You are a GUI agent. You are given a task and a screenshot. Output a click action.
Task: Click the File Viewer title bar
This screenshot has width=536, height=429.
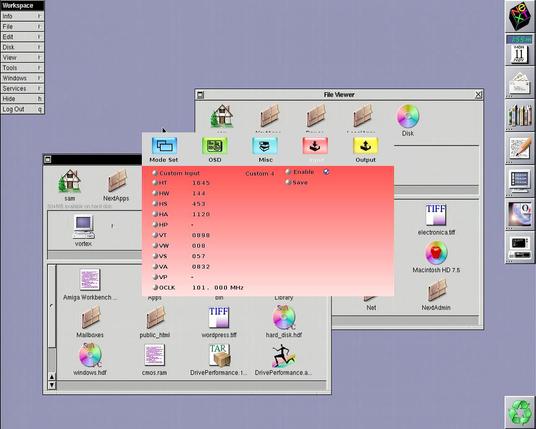click(x=339, y=95)
